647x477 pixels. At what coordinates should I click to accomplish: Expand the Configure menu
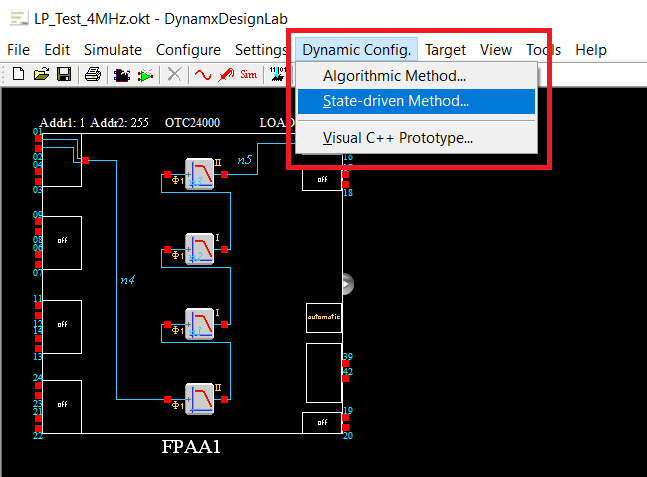pos(188,49)
